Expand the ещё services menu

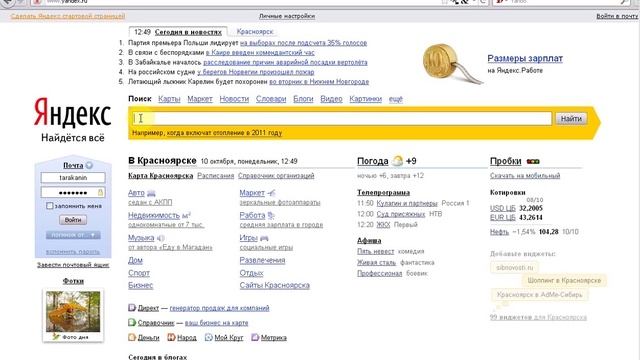point(396,99)
